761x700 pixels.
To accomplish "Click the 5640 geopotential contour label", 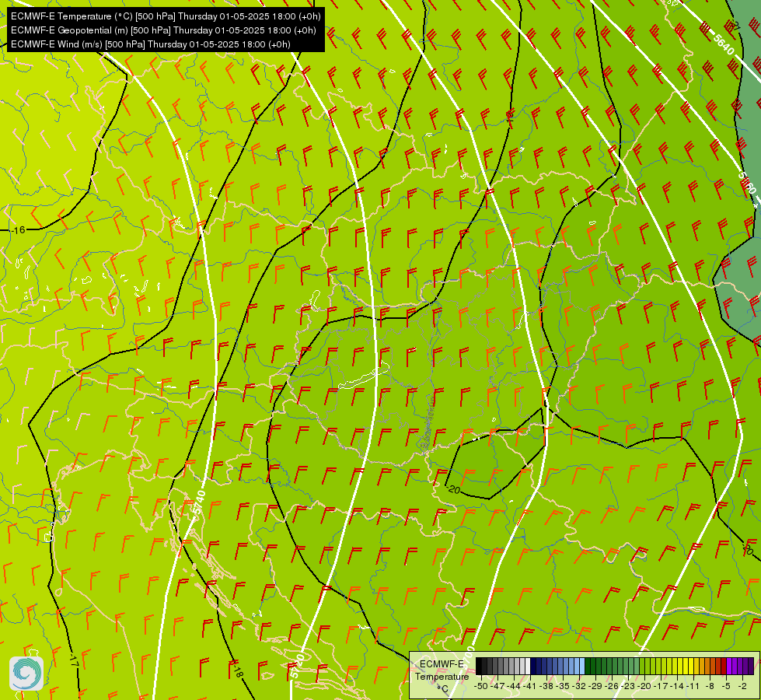I will pyautogui.click(x=723, y=44).
